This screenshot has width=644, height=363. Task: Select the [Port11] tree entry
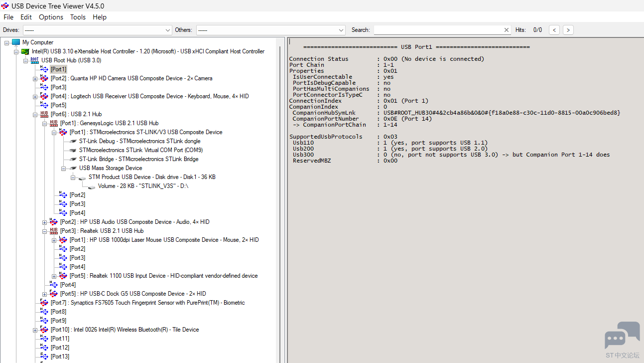(60, 339)
